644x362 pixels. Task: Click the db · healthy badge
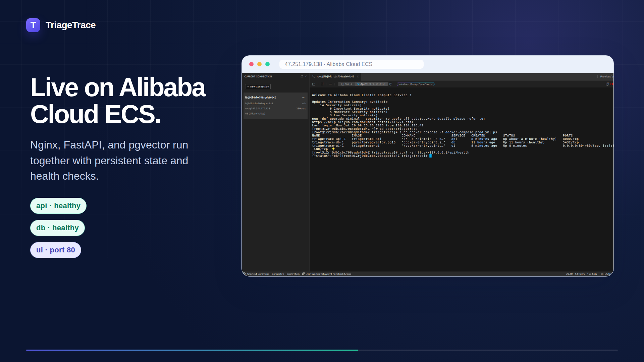[57, 228]
